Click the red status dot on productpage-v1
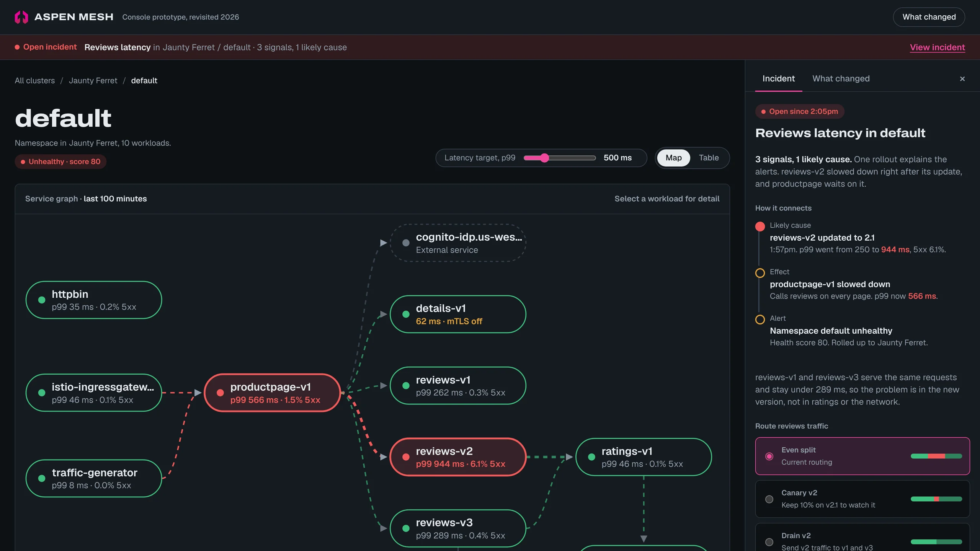Image resolution: width=980 pixels, height=551 pixels. pos(220,393)
